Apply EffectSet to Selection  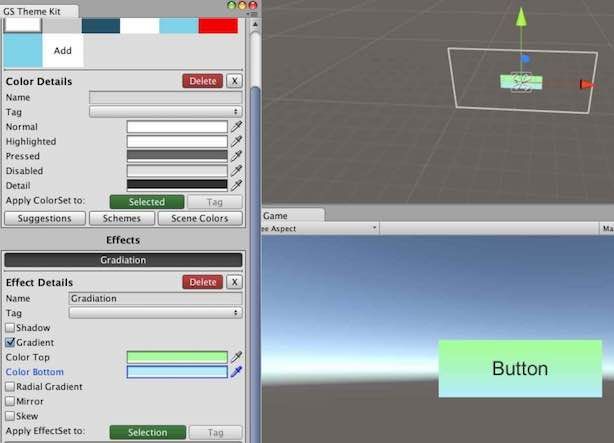point(148,432)
